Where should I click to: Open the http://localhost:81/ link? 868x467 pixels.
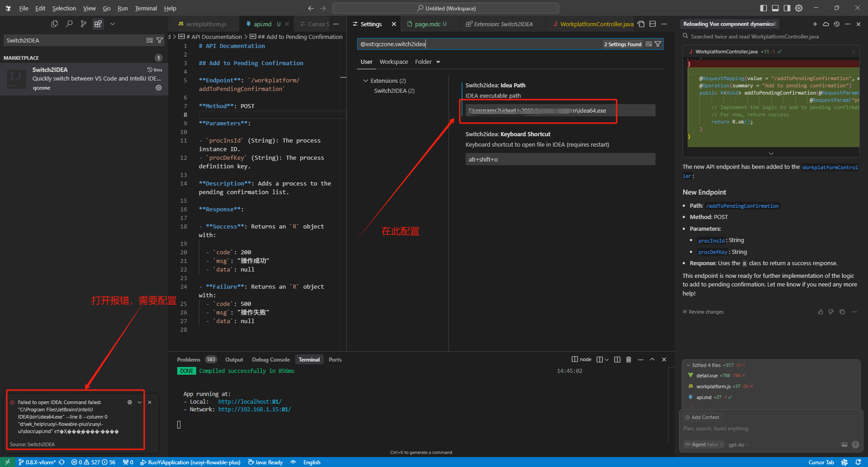[x=250, y=401]
